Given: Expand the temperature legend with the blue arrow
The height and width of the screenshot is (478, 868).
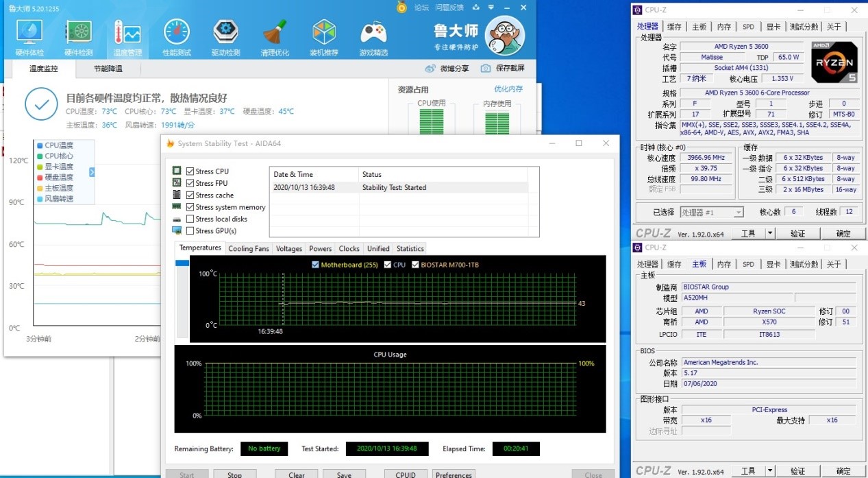Looking at the screenshot, I should tap(92, 172).
